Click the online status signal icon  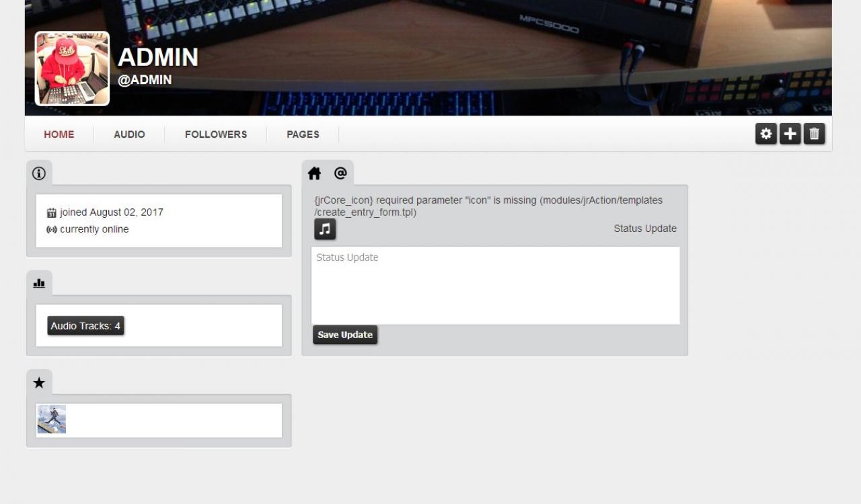click(51, 230)
